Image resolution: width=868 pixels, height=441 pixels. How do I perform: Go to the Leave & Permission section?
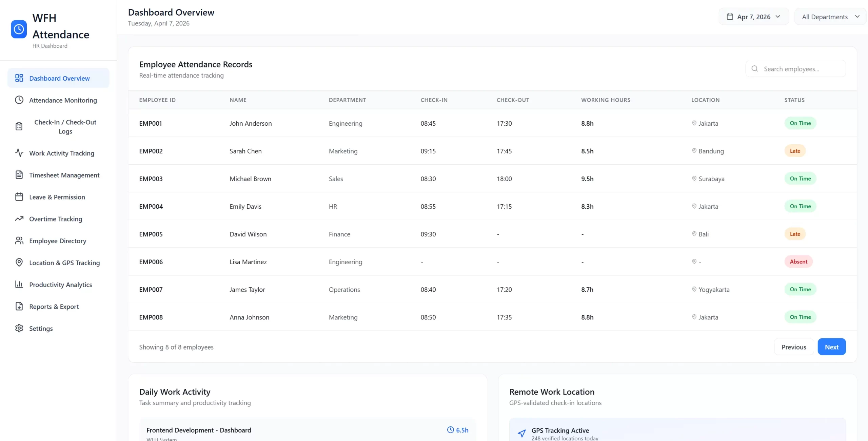[x=57, y=197]
